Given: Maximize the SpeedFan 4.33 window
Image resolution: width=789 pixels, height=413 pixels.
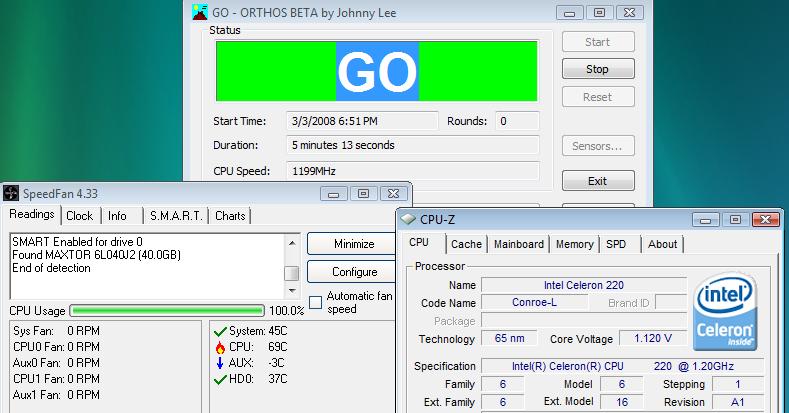Looking at the screenshot, I should [363, 194].
